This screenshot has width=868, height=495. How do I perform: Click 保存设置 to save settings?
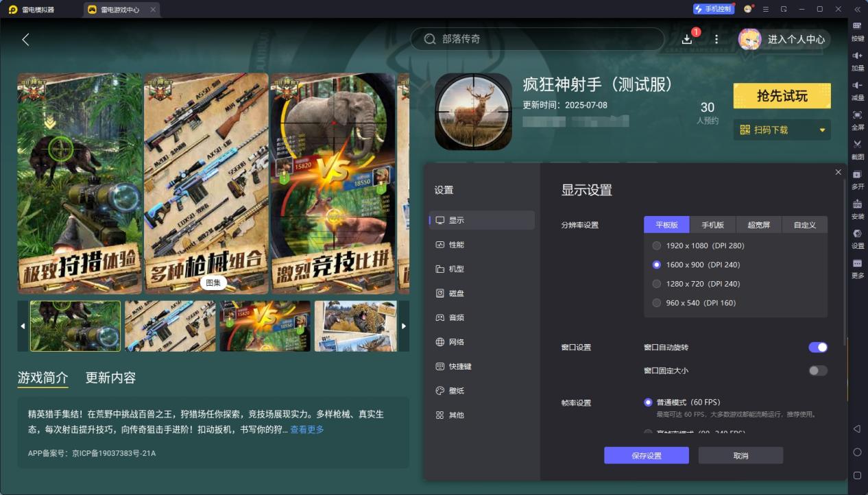click(x=647, y=456)
